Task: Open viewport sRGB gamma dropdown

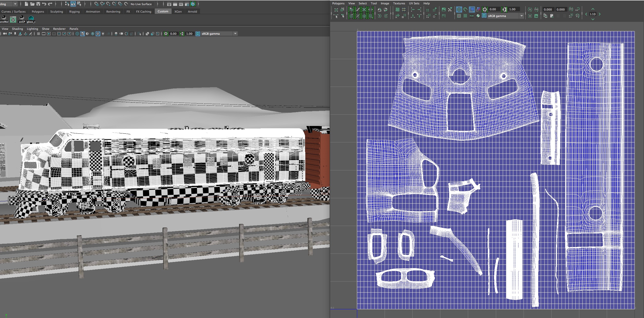Action: coord(235,34)
